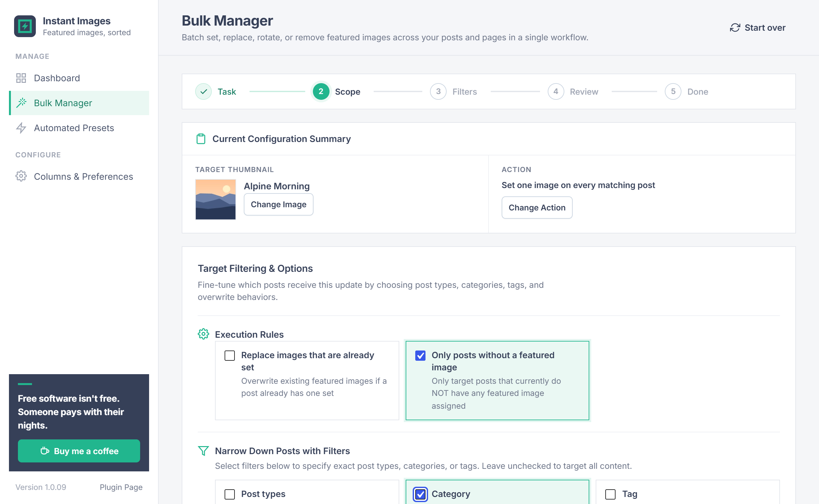Click the Set one image on every matching post text

coord(578,185)
